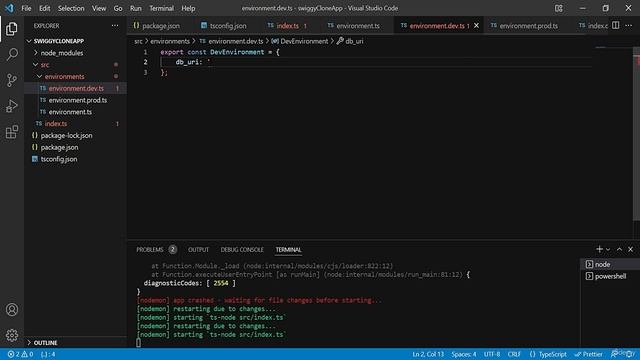
Task: Click Ln 2, Col 13 cursor position
Action: 428,354
